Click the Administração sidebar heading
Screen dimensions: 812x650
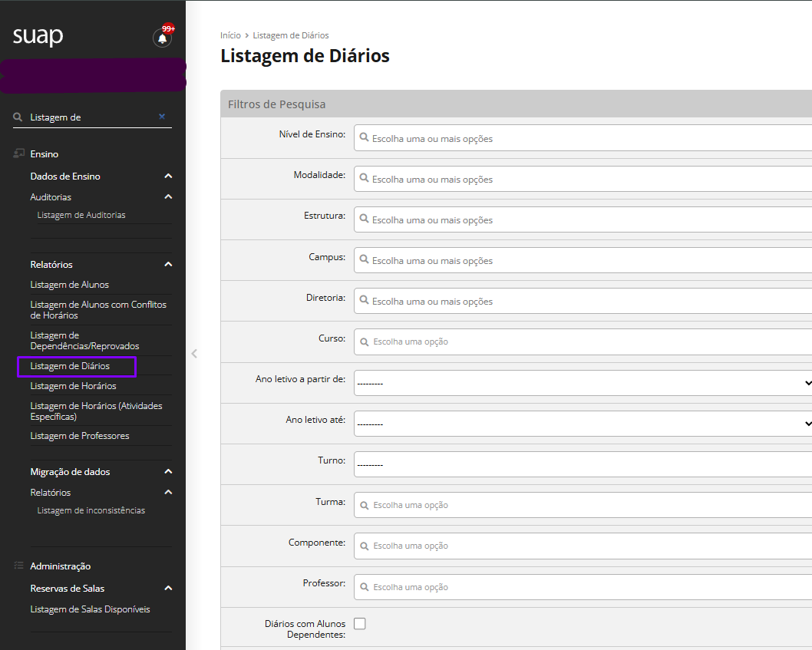tap(60, 566)
